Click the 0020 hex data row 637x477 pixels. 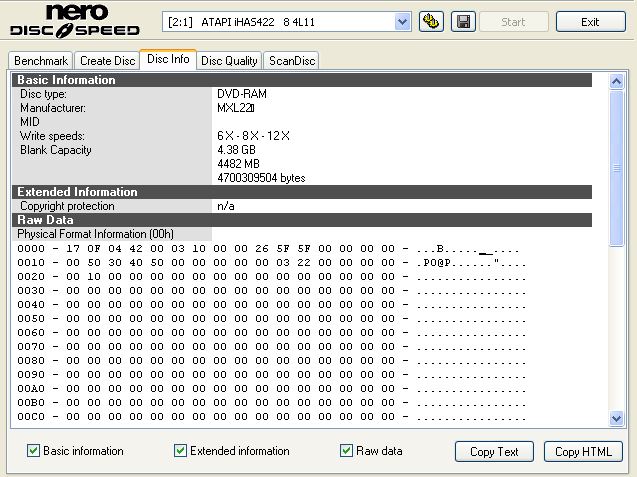pyautogui.click(x=271, y=277)
